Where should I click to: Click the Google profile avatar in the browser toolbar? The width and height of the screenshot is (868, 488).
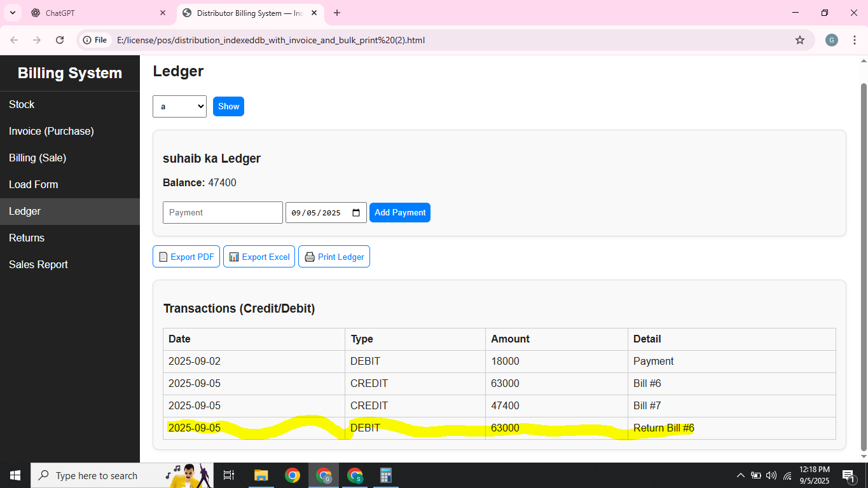[x=831, y=39]
